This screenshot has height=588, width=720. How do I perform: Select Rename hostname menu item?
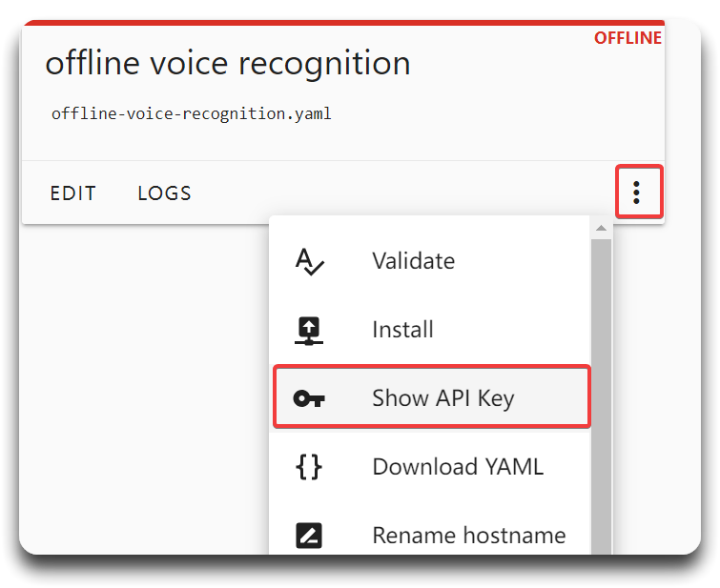[431, 536]
